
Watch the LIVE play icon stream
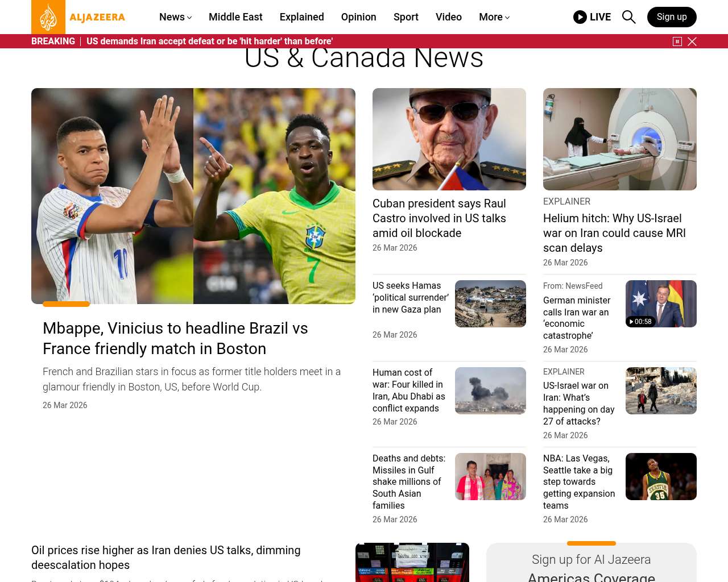tap(592, 17)
